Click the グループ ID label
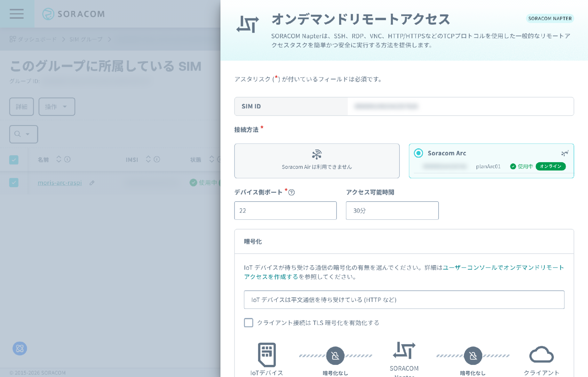This screenshot has width=588, height=377. (24, 81)
